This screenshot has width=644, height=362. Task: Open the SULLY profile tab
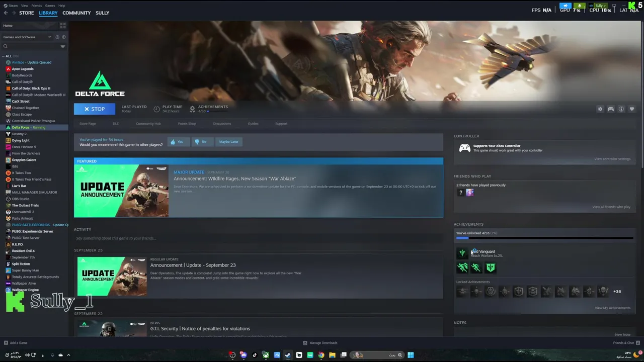click(102, 13)
